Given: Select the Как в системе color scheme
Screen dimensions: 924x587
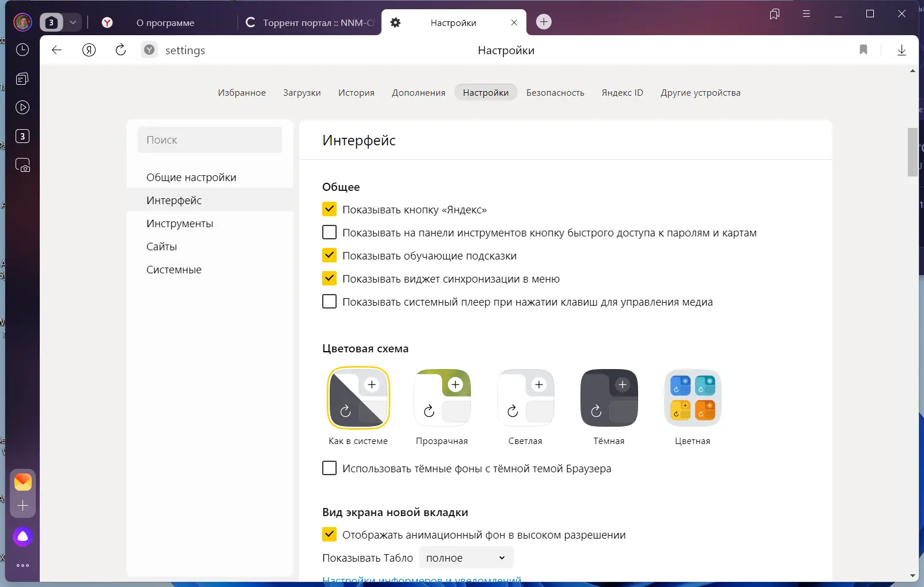Looking at the screenshot, I should (x=359, y=398).
